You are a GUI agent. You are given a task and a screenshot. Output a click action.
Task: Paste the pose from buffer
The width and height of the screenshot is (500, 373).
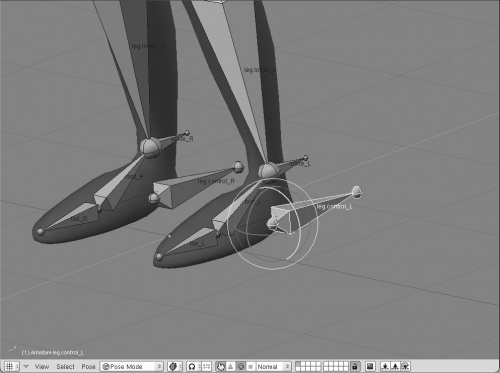(395, 366)
